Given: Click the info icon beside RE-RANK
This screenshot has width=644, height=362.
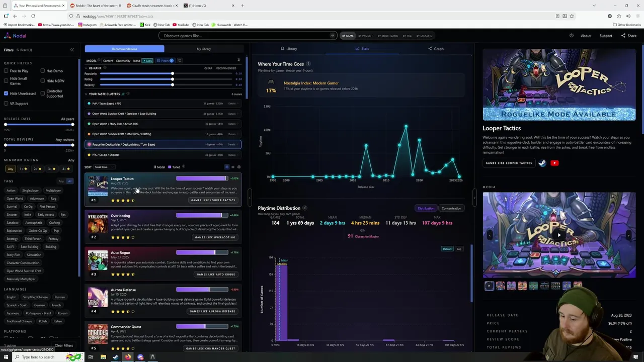Looking at the screenshot, I should coord(105,68).
